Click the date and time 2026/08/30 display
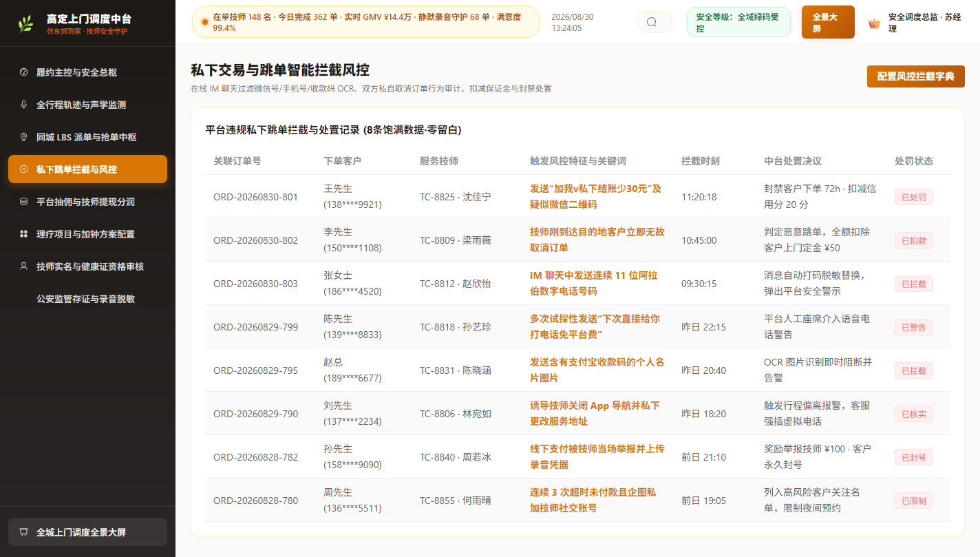 click(573, 22)
